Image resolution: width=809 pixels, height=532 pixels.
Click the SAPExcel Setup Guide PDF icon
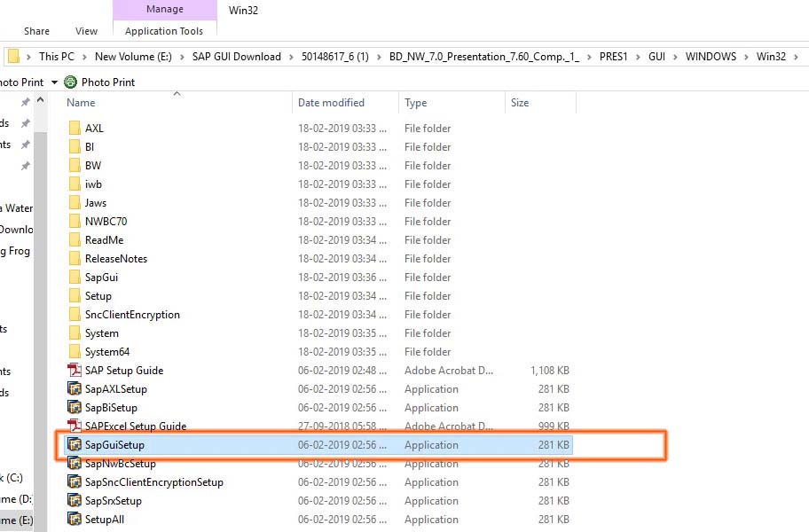(75, 426)
